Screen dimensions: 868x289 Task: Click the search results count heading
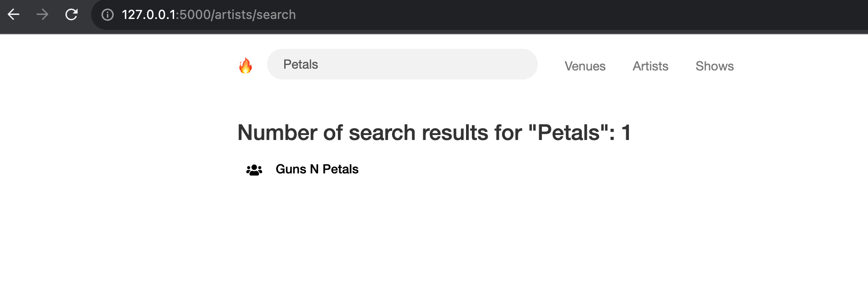pos(434,133)
